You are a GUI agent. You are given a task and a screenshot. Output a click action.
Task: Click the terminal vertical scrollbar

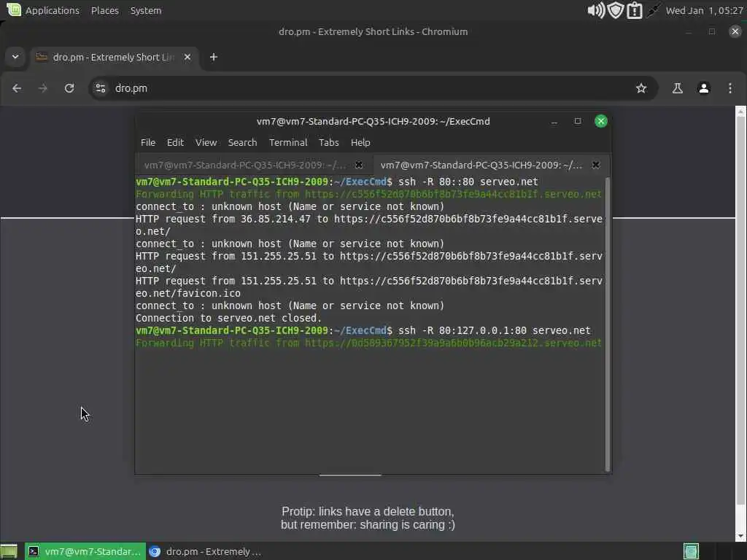(608, 324)
